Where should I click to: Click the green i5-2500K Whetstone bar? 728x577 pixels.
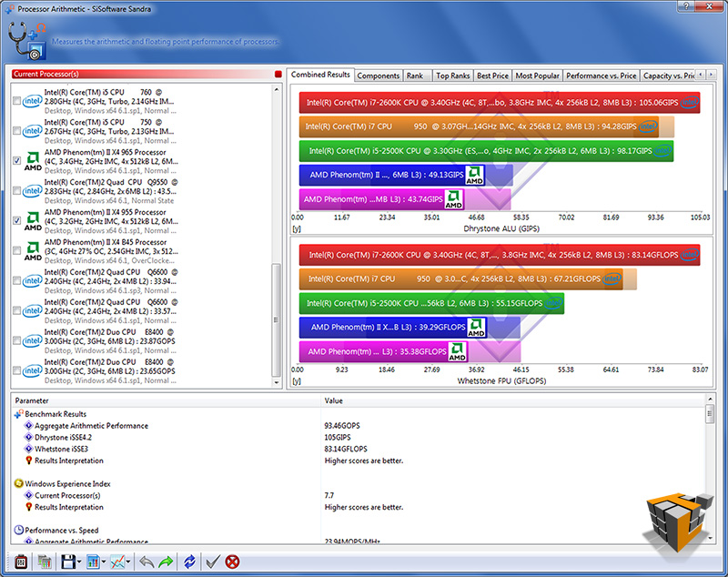click(x=431, y=303)
